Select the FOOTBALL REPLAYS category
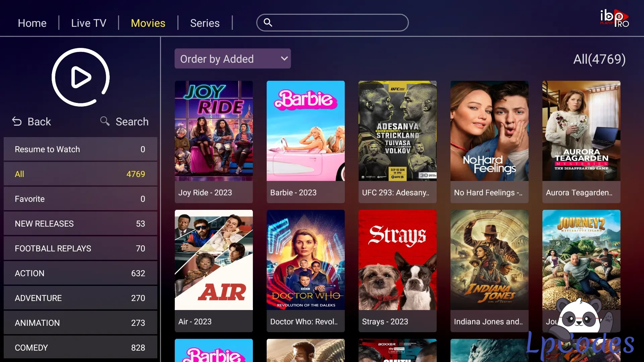Viewport: 644px width, 362px height. point(80,248)
